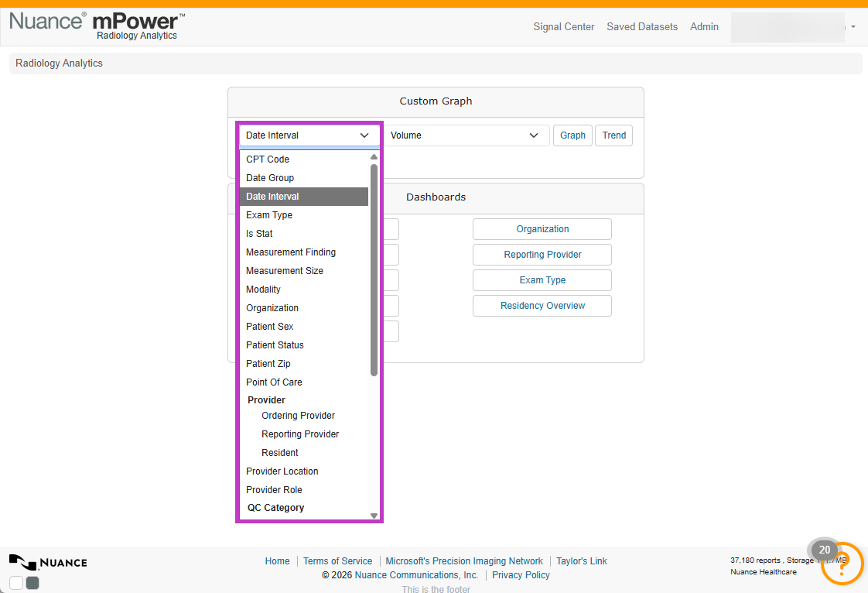Screen dimensions: 868x593
Task: Open the Privacy Policy link
Action: click(x=521, y=574)
